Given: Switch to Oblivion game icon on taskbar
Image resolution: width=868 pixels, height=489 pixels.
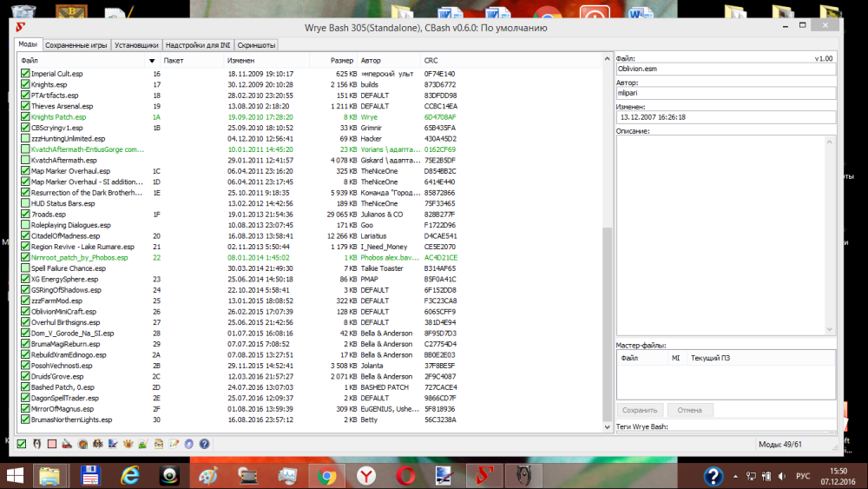Looking at the screenshot, I should (x=523, y=476).
